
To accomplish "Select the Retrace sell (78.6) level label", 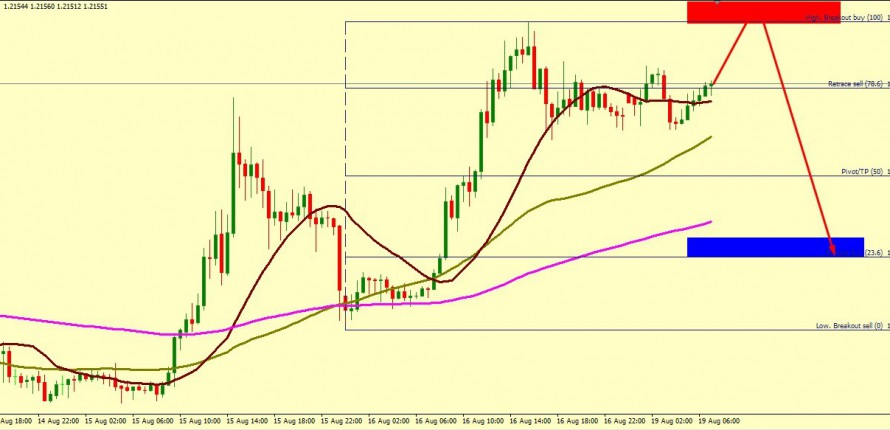I will 855,84.
